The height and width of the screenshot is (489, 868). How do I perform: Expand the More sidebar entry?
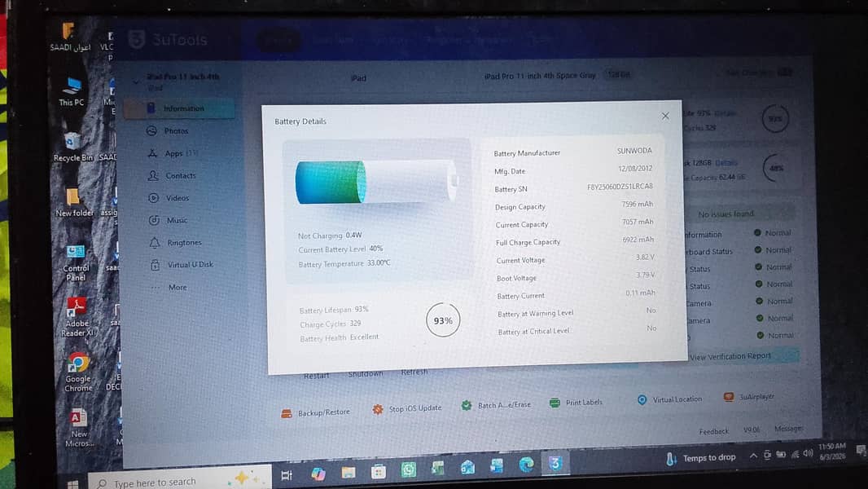coord(178,288)
